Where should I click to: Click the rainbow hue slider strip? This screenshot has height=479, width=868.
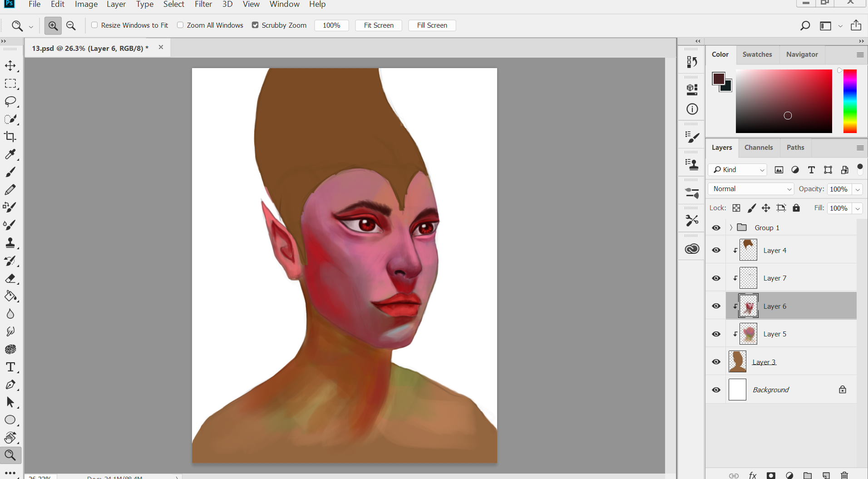850,101
